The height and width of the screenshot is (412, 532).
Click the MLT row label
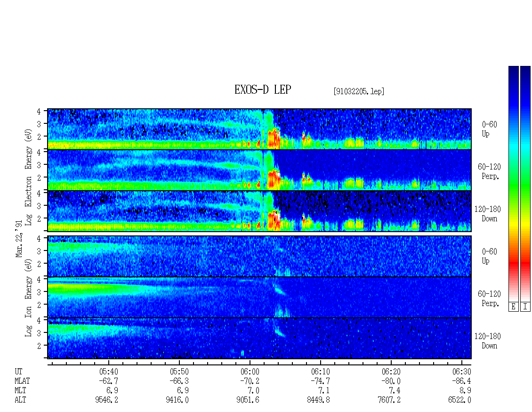20,391
